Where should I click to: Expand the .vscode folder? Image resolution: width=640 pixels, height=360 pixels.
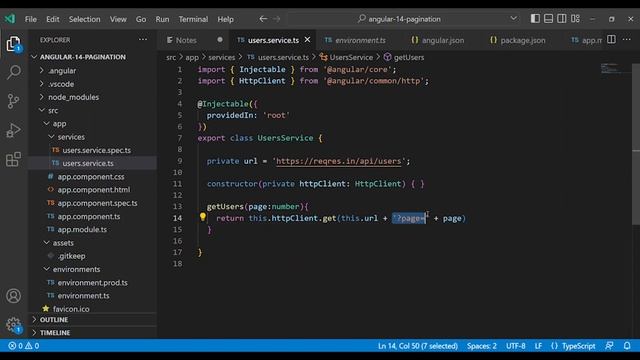(x=92, y=84)
